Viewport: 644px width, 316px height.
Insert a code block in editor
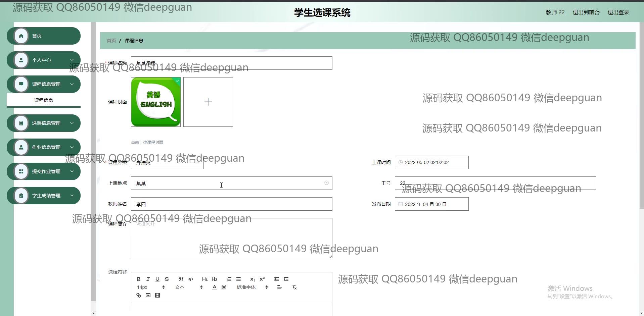191,279
